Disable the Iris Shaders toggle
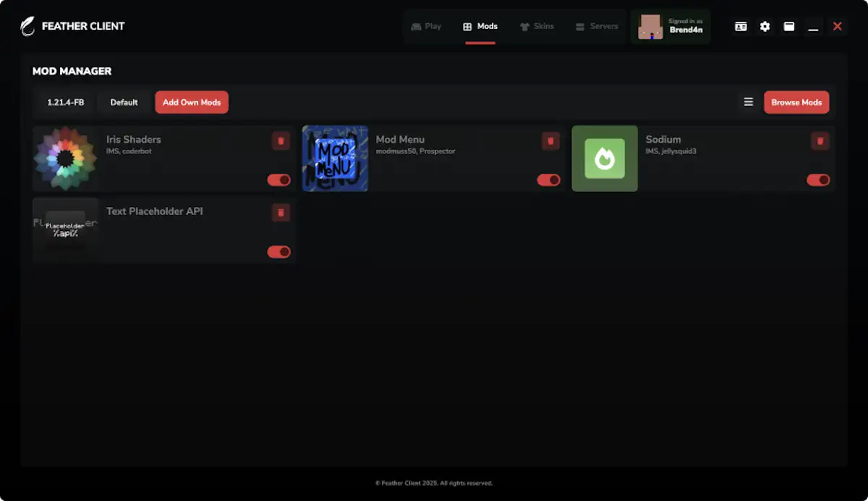Viewport: 868px width, 501px height. [x=278, y=180]
